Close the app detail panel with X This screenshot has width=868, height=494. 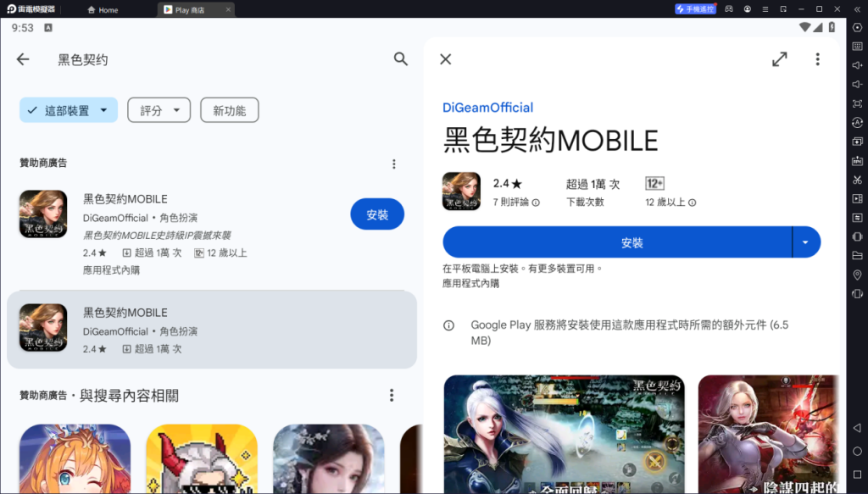(446, 59)
